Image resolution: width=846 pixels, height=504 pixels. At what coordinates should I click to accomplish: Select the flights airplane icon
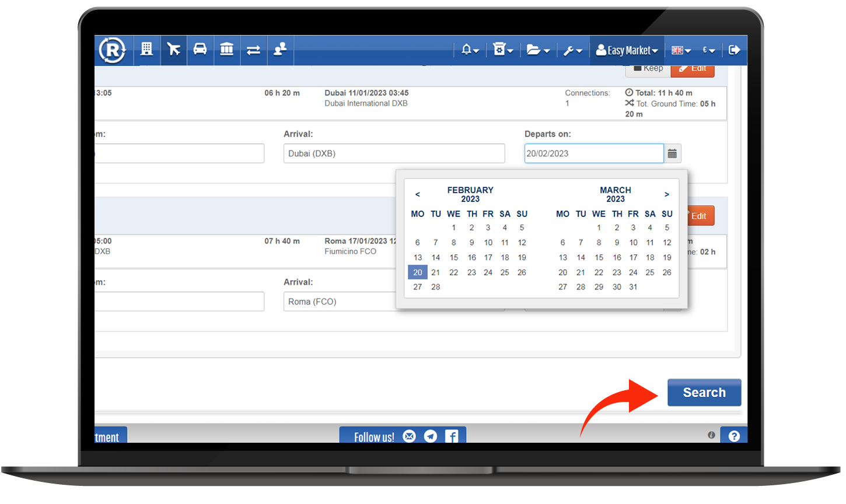[173, 50]
